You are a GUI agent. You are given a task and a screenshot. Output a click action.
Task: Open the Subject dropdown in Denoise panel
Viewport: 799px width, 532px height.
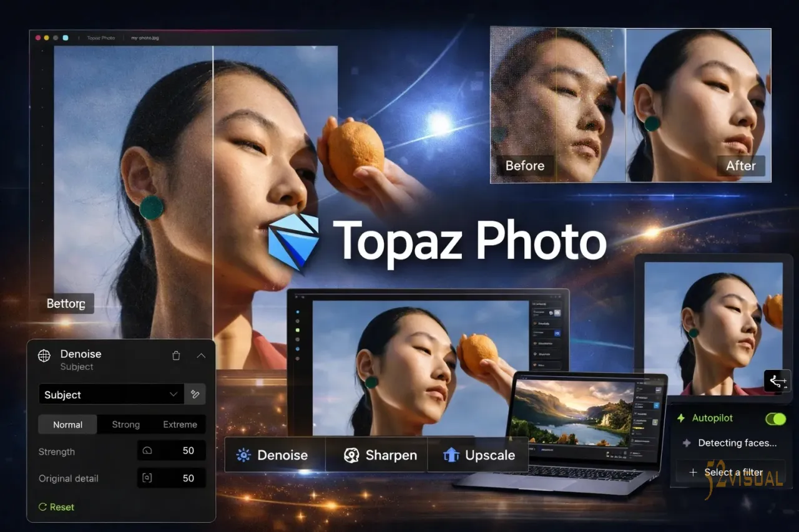point(111,394)
